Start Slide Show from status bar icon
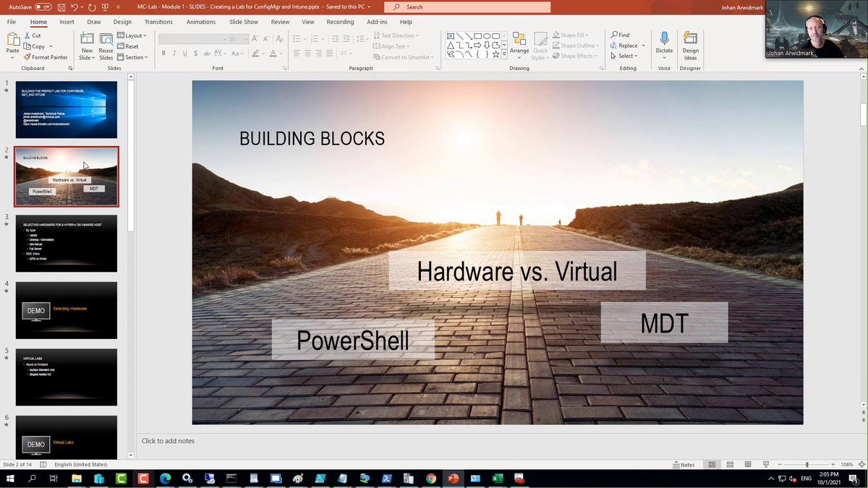 coord(765,464)
